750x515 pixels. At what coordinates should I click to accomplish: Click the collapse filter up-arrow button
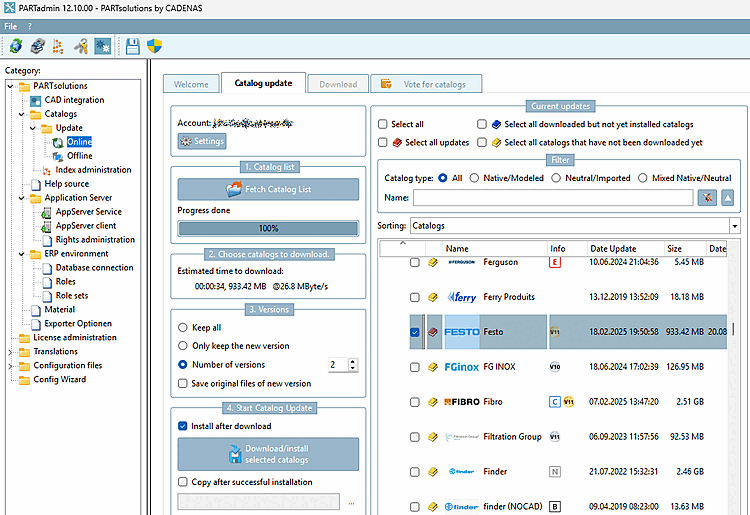[728, 197]
